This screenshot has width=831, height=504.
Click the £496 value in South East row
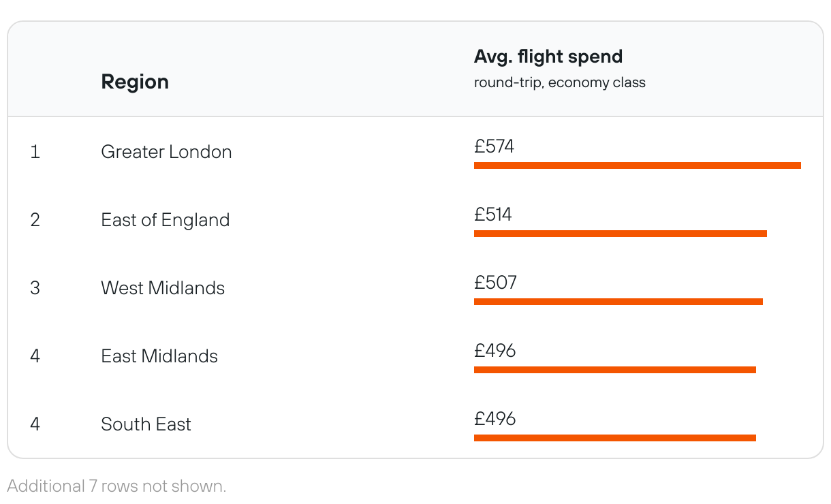[x=495, y=419]
